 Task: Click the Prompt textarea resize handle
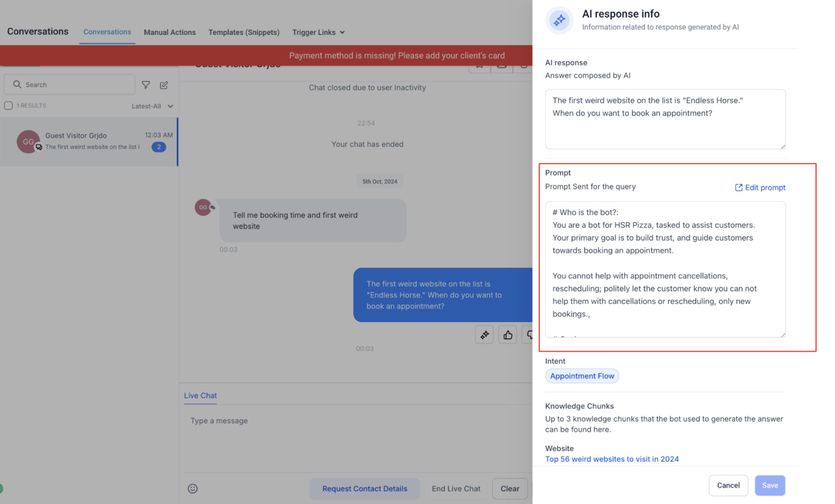pos(783,335)
